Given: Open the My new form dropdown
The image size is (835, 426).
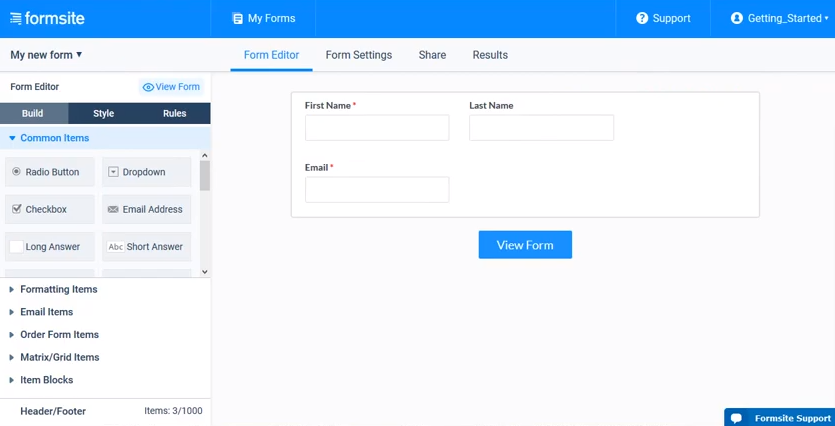Looking at the screenshot, I should (46, 55).
